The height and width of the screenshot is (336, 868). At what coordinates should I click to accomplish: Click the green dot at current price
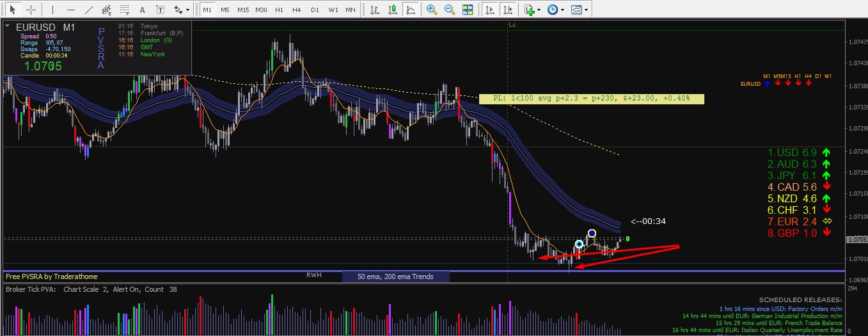(628, 239)
